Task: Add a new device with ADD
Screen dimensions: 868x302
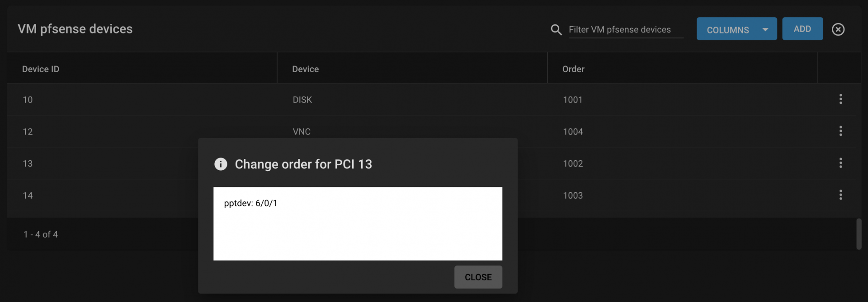Action: (802, 29)
